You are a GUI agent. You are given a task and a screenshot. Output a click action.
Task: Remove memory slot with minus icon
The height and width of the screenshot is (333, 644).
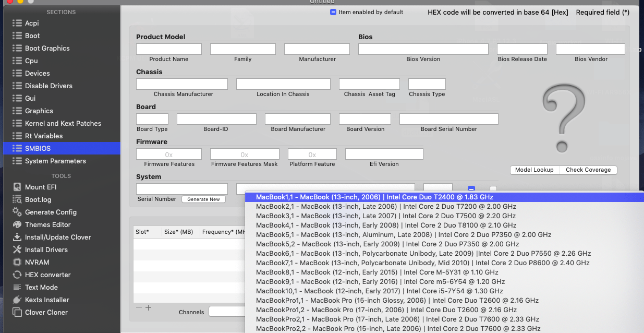(x=139, y=308)
